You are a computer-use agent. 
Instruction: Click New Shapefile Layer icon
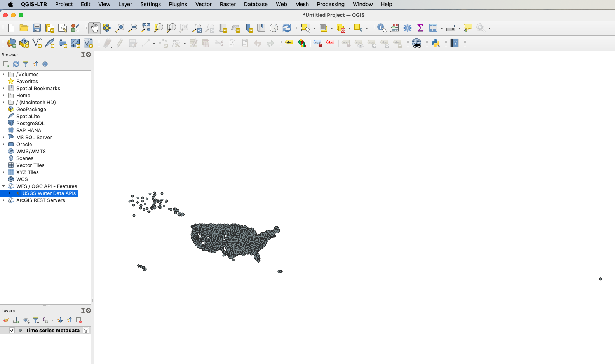pos(37,43)
